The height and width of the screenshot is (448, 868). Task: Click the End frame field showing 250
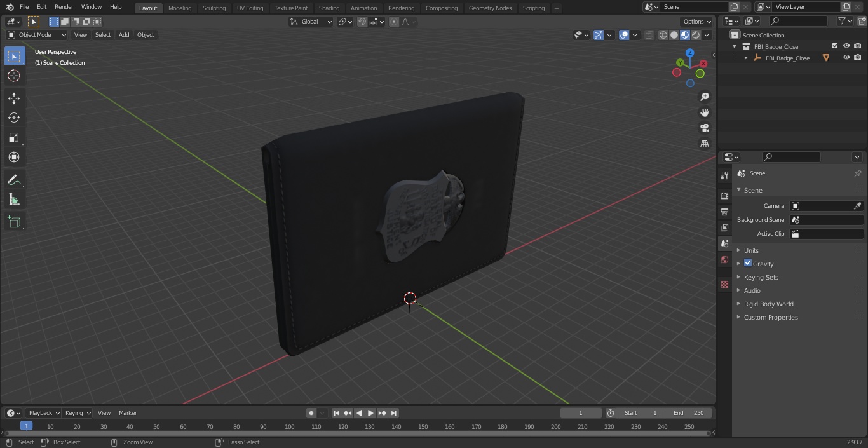click(x=689, y=413)
